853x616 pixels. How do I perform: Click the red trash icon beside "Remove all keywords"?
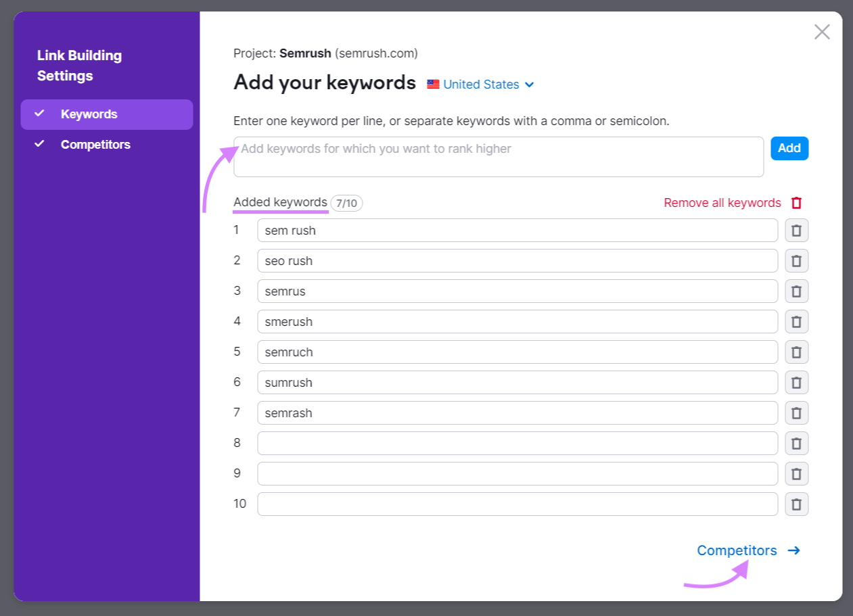coord(796,202)
